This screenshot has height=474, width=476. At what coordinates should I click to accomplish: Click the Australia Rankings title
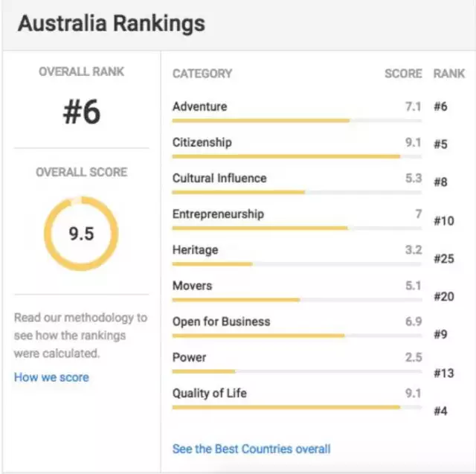point(112,23)
